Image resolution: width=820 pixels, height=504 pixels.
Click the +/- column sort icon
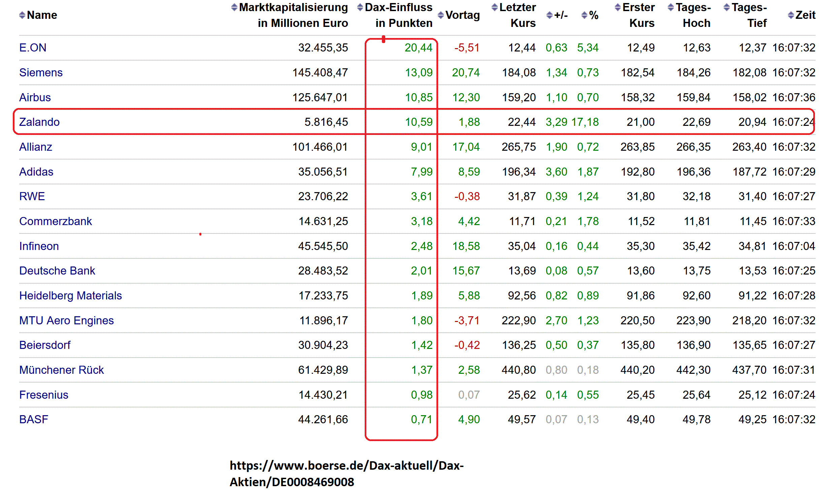click(550, 15)
